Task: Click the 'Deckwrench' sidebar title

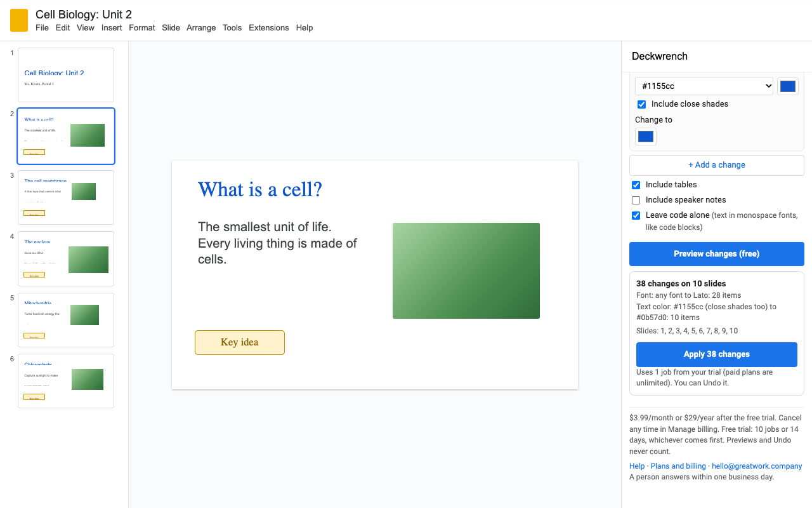Action: coord(660,57)
